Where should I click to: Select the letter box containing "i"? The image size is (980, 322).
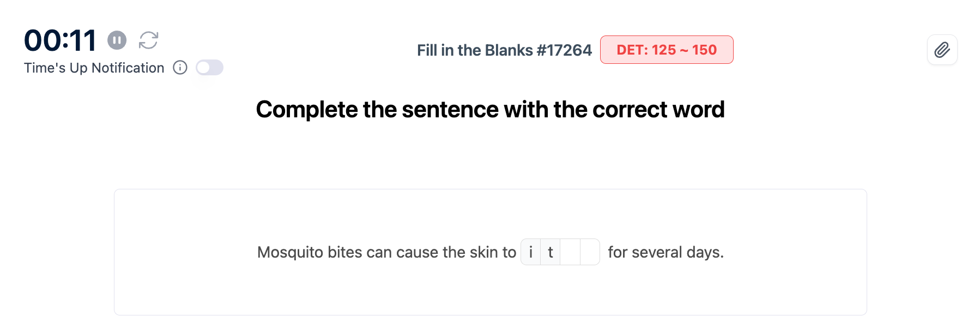coord(530,252)
